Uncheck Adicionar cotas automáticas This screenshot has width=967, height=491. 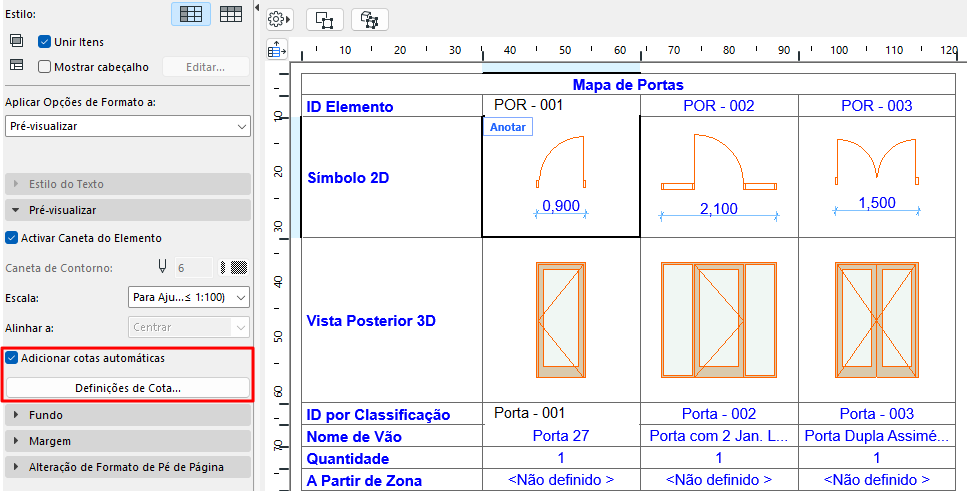coord(11,357)
